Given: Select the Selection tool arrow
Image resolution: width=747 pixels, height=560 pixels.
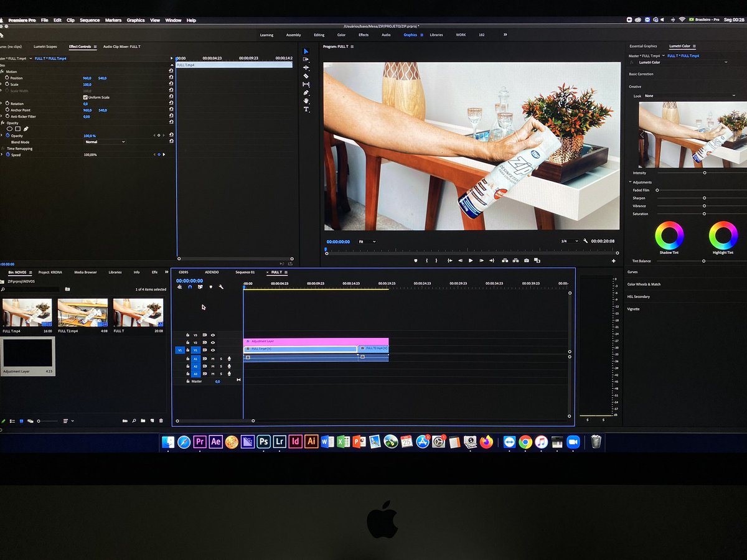Looking at the screenshot, I should point(306,51).
